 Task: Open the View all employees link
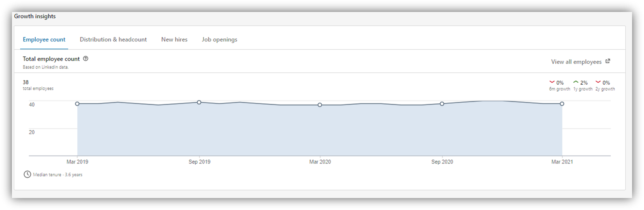click(x=576, y=62)
